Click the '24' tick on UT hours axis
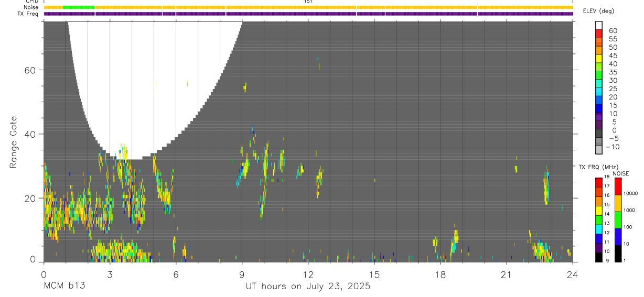Viewport: 644px width, 297px height. click(572, 274)
